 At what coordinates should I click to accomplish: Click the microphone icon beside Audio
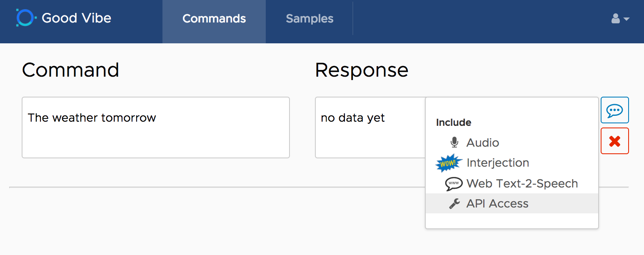click(454, 142)
